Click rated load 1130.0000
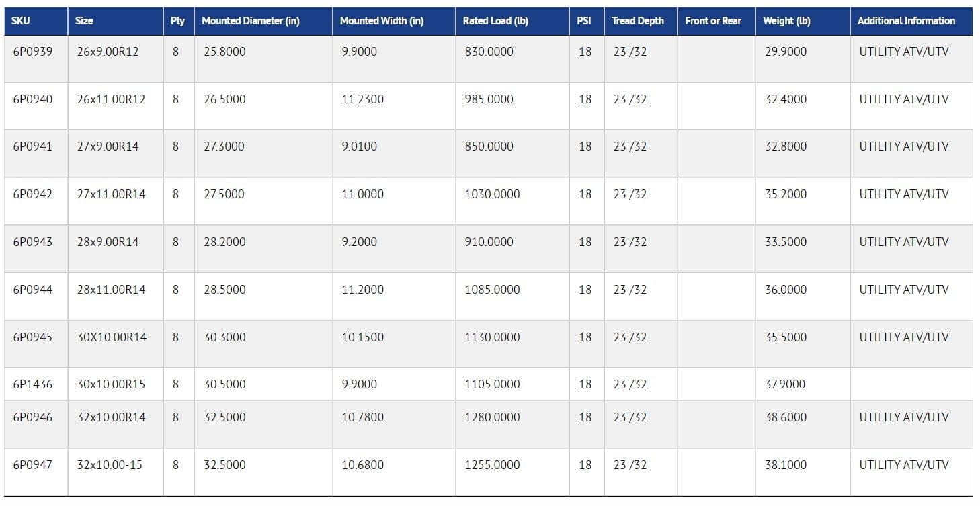 [x=492, y=337]
